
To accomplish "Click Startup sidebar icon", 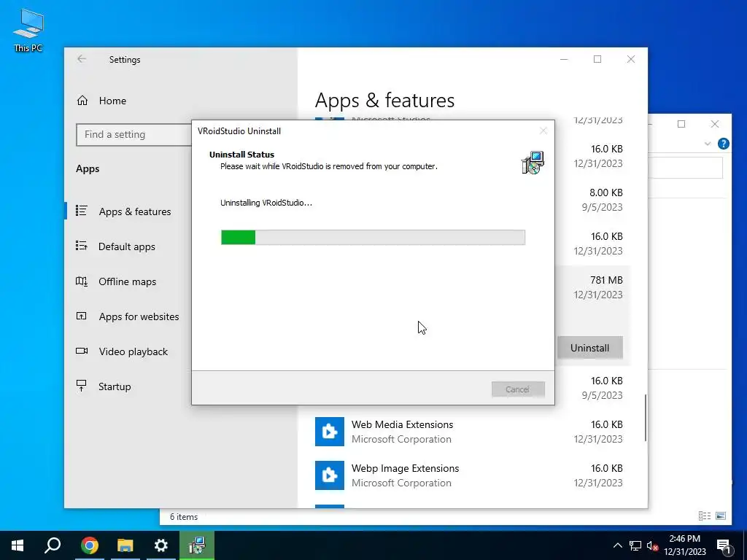I will [x=82, y=386].
